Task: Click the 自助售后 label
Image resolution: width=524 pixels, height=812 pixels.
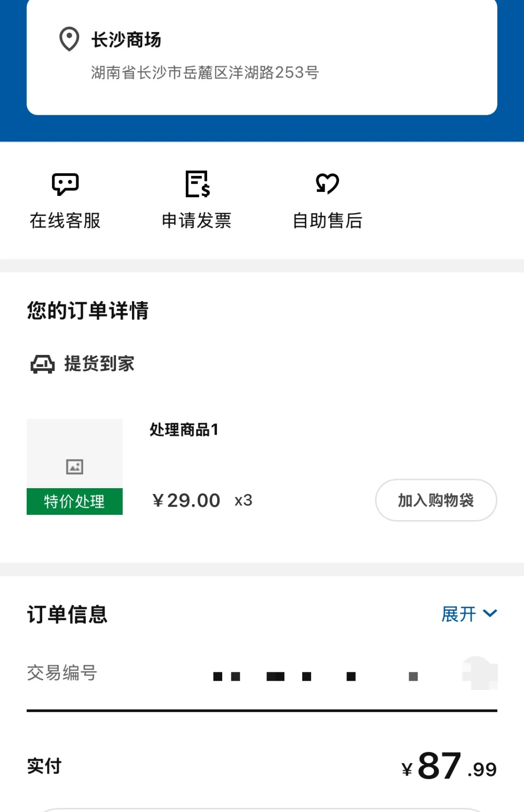Action: point(327,221)
